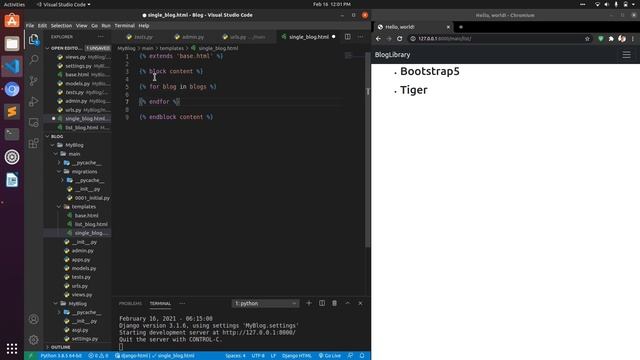Expand the Outline section

point(60,347)
